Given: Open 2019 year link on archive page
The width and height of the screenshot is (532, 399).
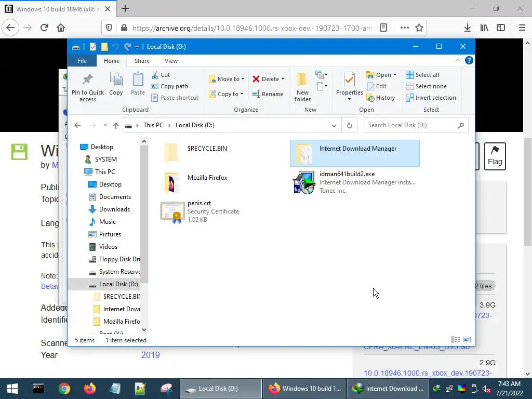Looking at the screenshot, I should (150, 355).
